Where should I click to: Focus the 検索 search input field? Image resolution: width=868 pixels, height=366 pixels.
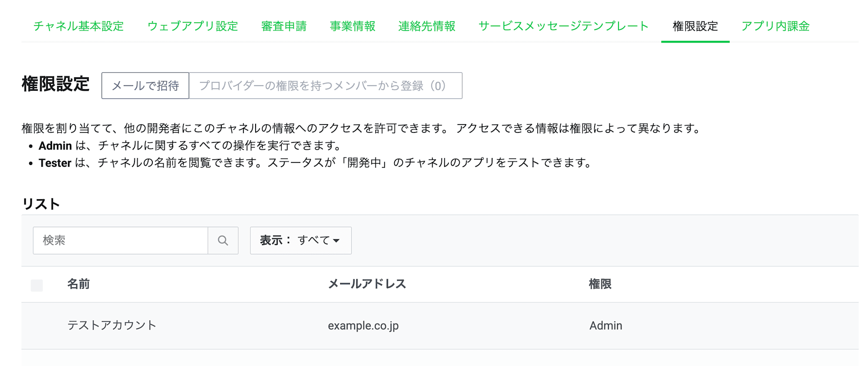coord(120,241)
